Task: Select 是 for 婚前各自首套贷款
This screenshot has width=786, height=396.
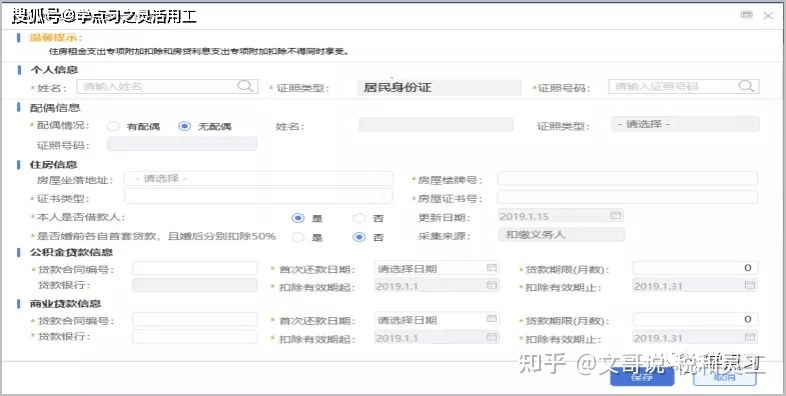Action: [x=298, y=237]
